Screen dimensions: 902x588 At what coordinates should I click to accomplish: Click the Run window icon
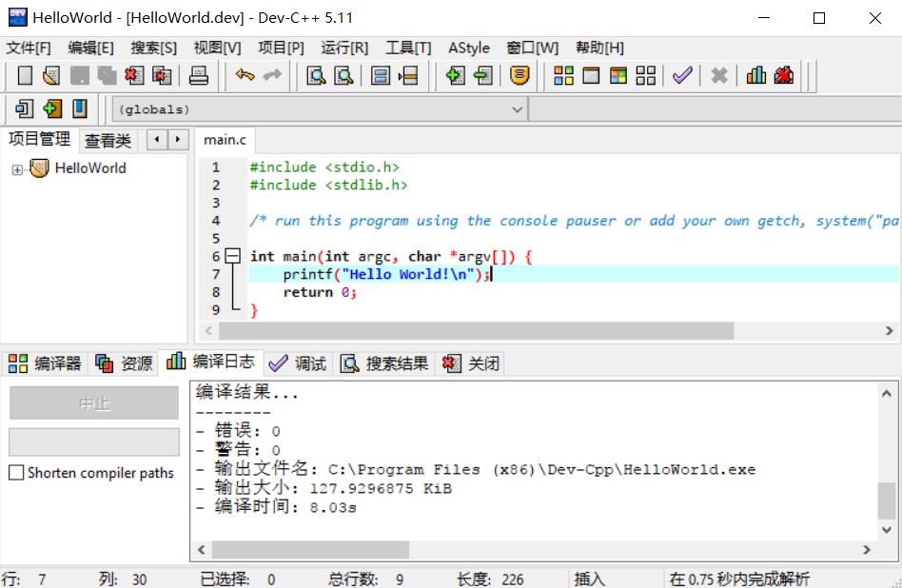[591, 75]
